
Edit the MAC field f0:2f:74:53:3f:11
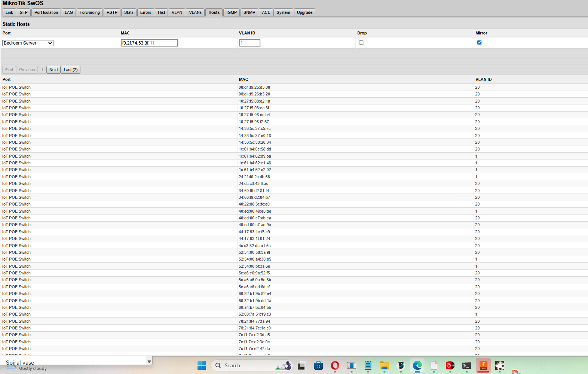tap(149, 43)
